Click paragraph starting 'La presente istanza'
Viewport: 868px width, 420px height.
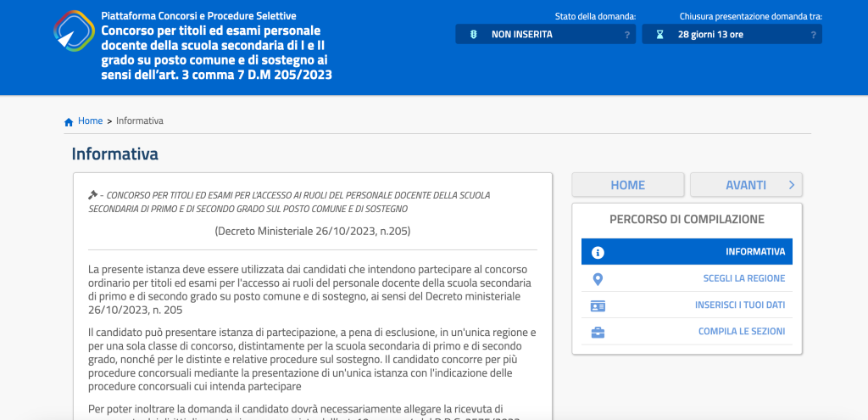tap(312, 290)
